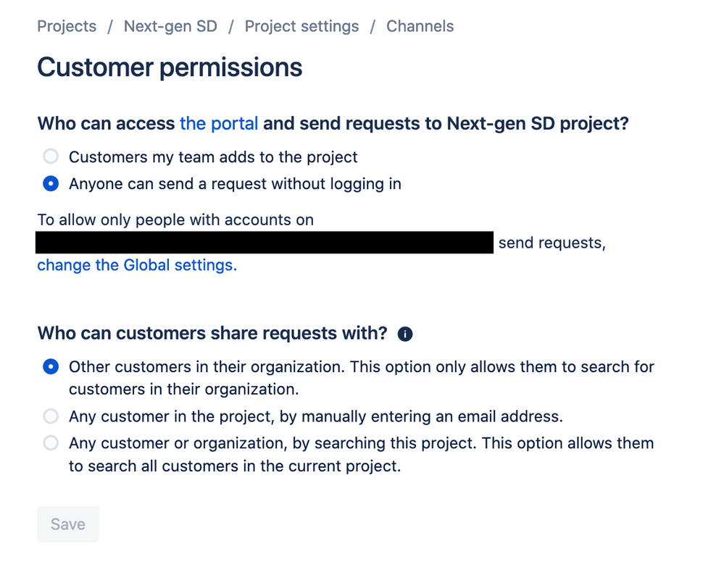This screenshot has height=588, width=724.
Task: Choose "Other customers in their organization" radio button
Action: tap(51, 367)
